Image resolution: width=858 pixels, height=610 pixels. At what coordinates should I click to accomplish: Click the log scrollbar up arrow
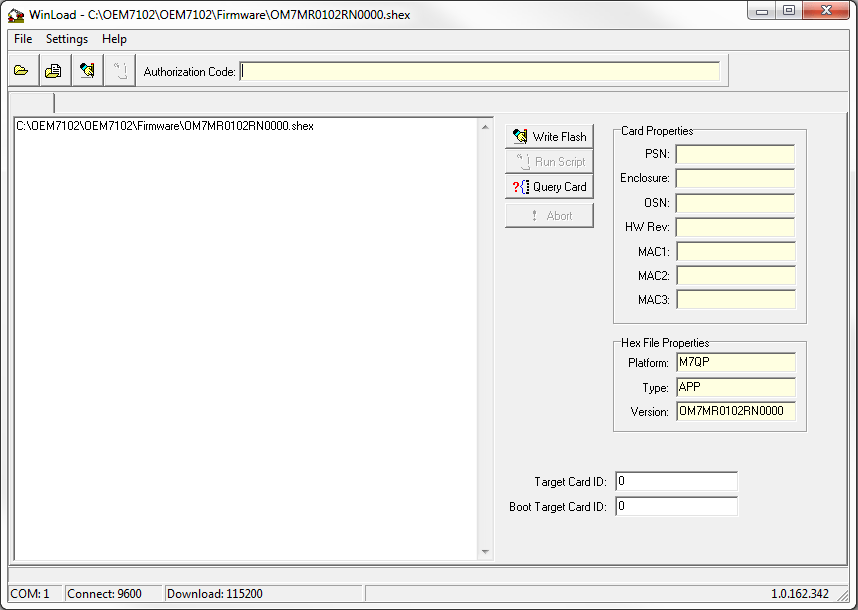coord(485,127)
